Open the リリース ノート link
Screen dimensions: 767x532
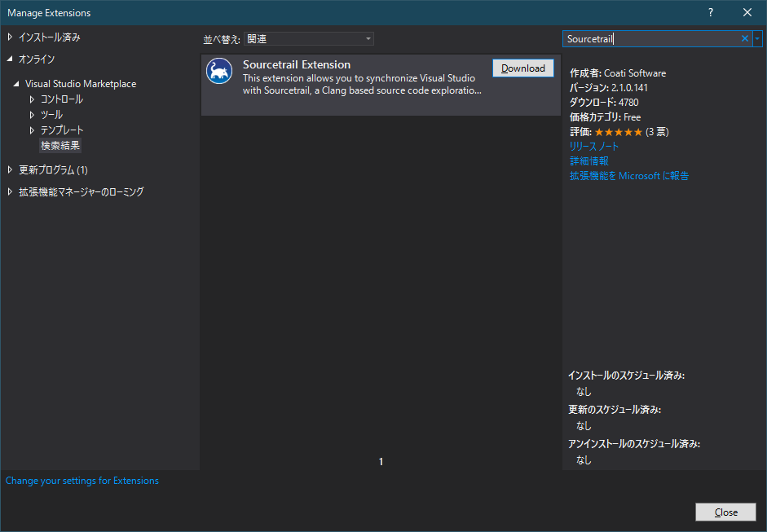point(594,146)
